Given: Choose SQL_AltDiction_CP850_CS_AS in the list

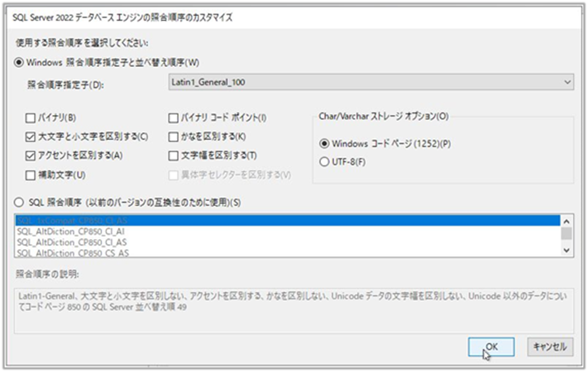Looking at the screenshot, I should click(287, 253).
